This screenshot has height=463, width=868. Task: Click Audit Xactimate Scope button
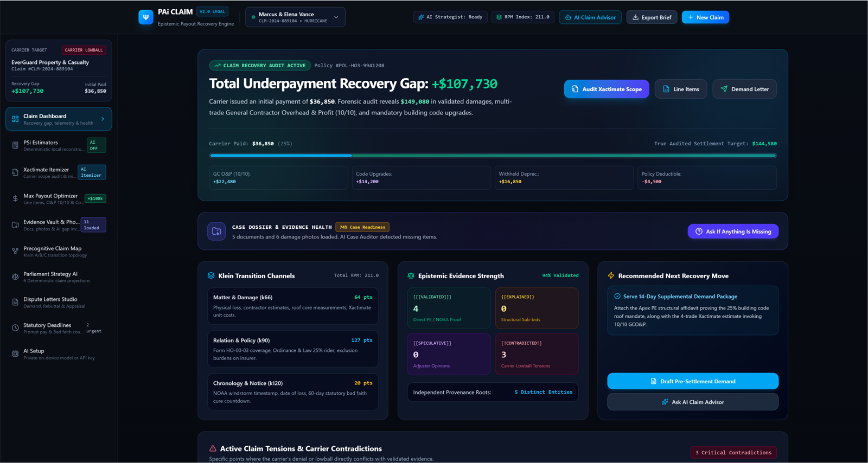pos(607,89)
